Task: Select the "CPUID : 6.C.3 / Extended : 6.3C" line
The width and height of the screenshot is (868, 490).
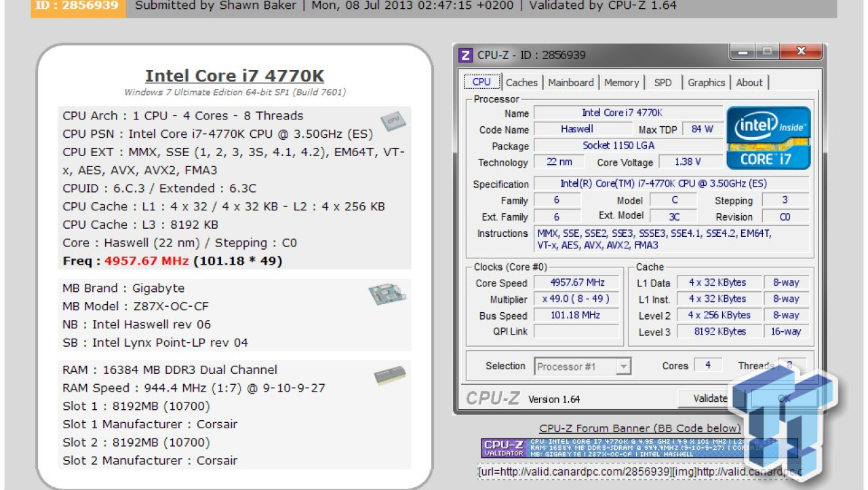Action: coord(159,188)
